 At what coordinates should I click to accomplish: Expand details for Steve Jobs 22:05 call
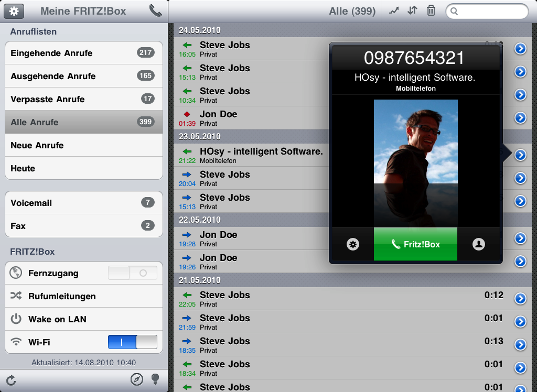click(520, 299)
